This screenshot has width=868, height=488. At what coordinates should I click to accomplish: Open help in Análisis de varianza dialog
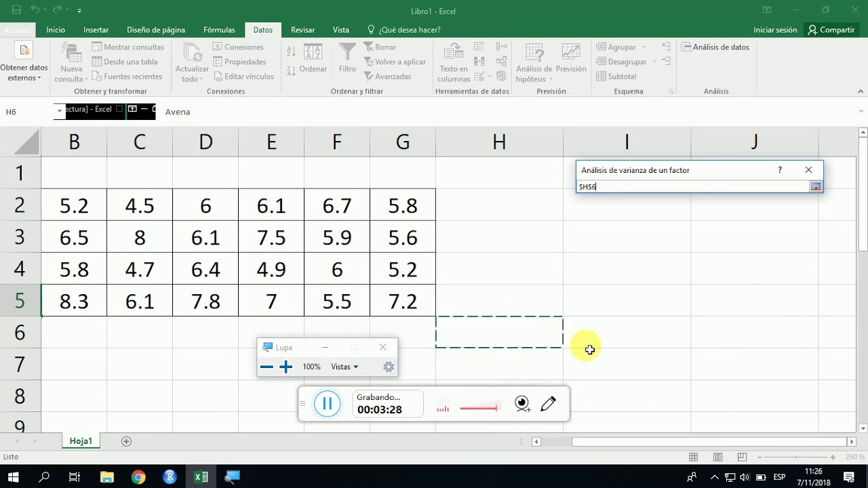pyautogui.click(x=780, y=170)
